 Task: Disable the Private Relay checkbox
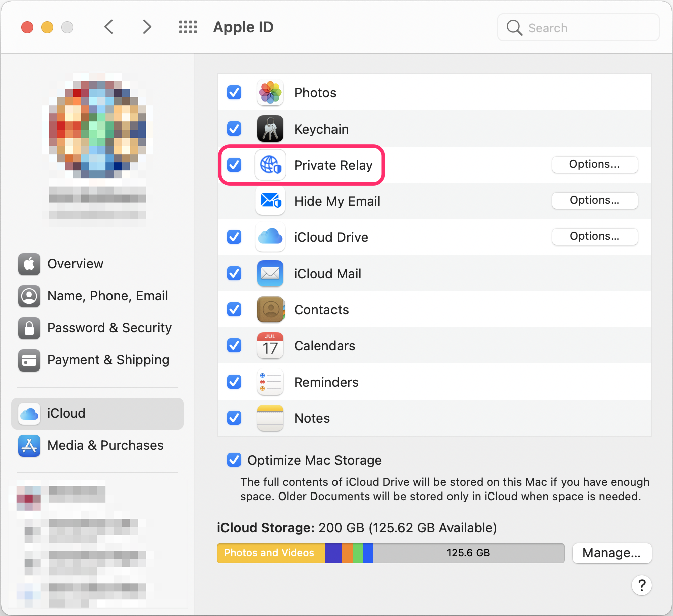point(234,165)
